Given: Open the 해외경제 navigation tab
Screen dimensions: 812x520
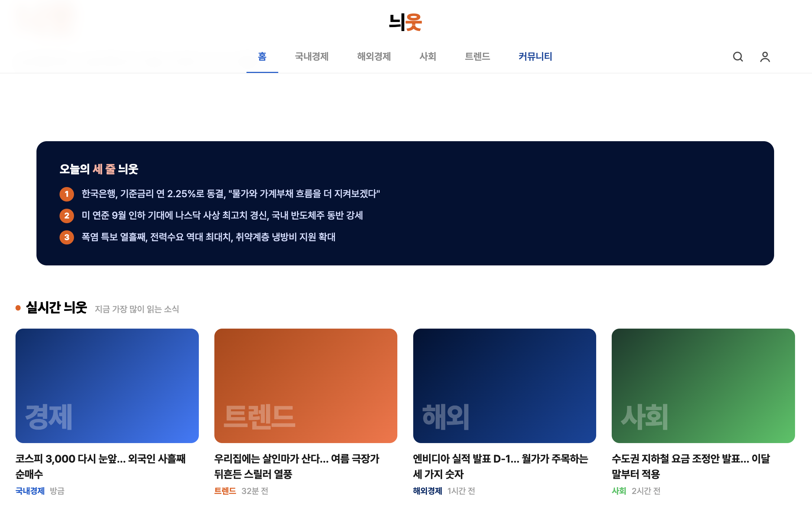Looking at the screenshot, I should click(x=374, y=56).
